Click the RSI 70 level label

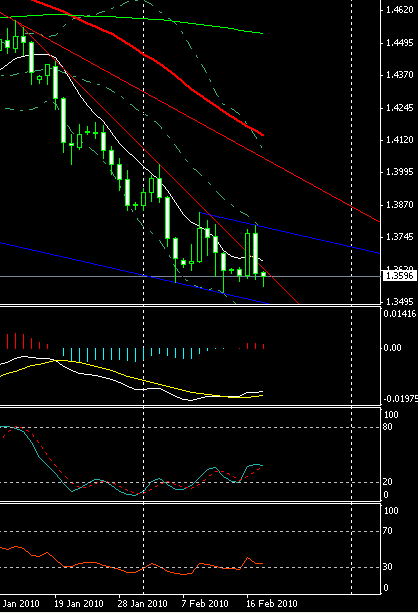tap(388, 531)
